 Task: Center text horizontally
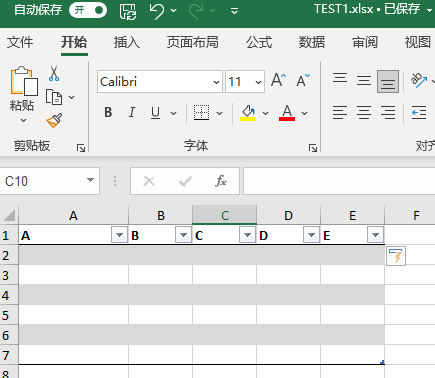364,113
